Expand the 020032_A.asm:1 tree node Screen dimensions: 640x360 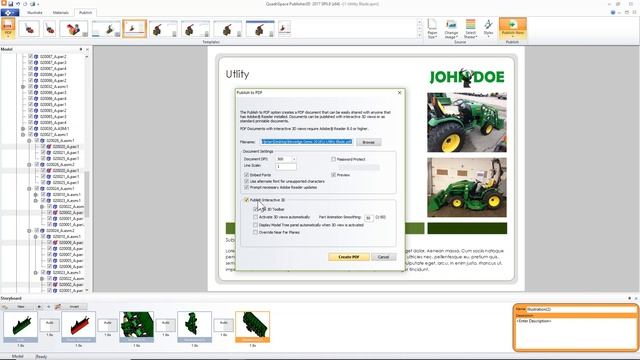coord(23,87)
